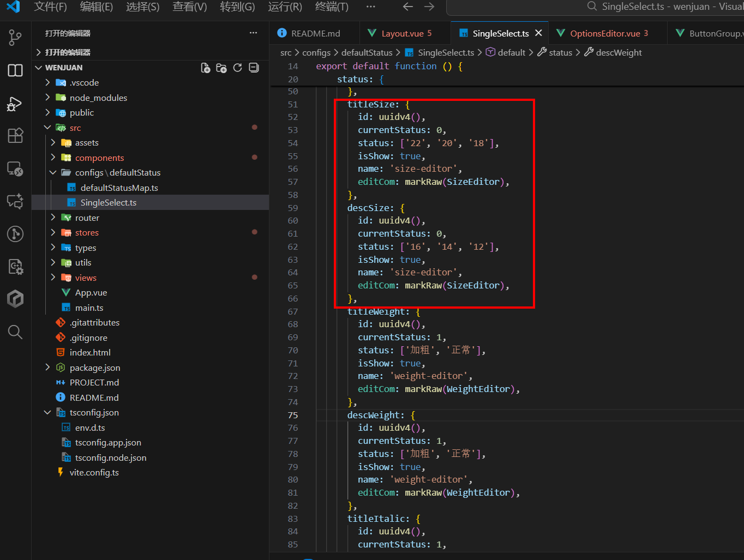Viewport: 744px width, 560px height.
Task: Open the 运行(R) menu
Action: [285, 7]
